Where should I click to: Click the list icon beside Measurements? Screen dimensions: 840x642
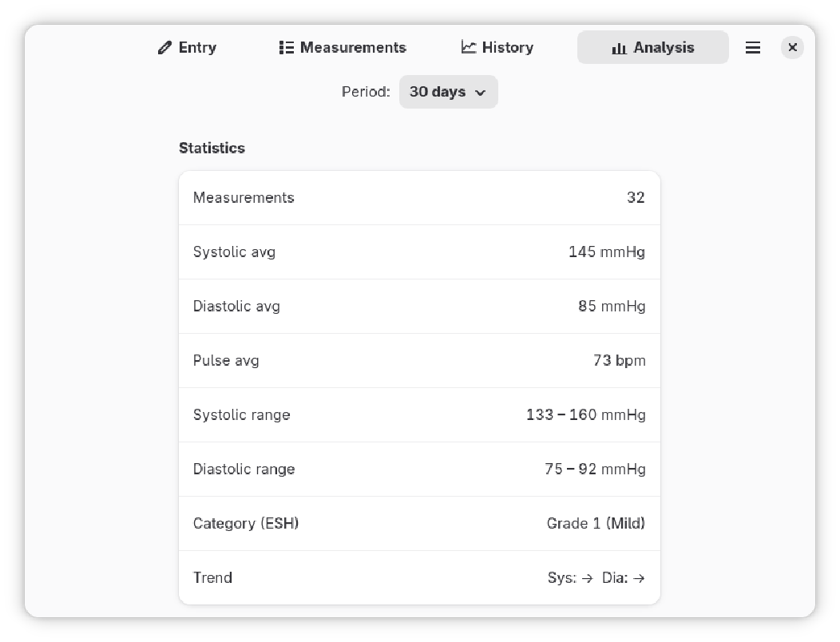click(287, 48)
